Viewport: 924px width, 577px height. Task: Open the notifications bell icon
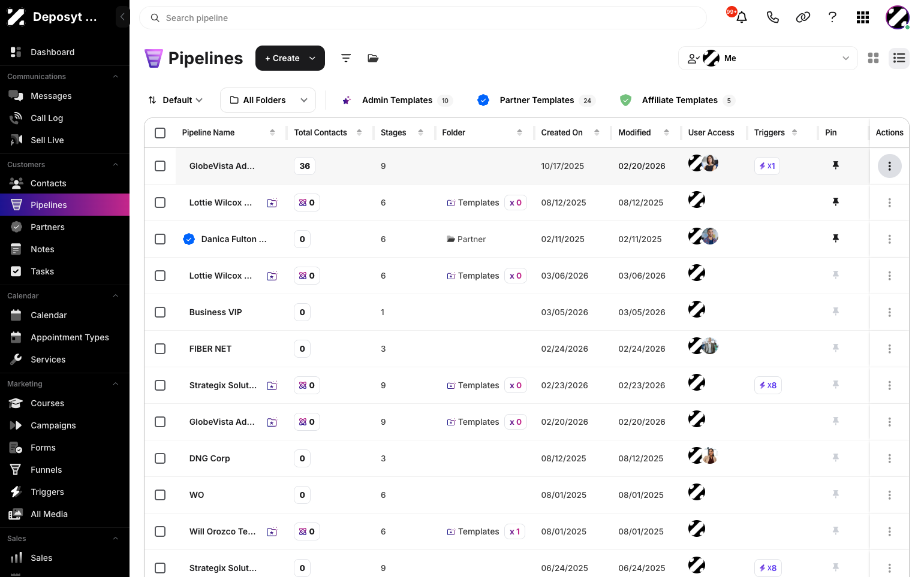click(x=741, y=17)
